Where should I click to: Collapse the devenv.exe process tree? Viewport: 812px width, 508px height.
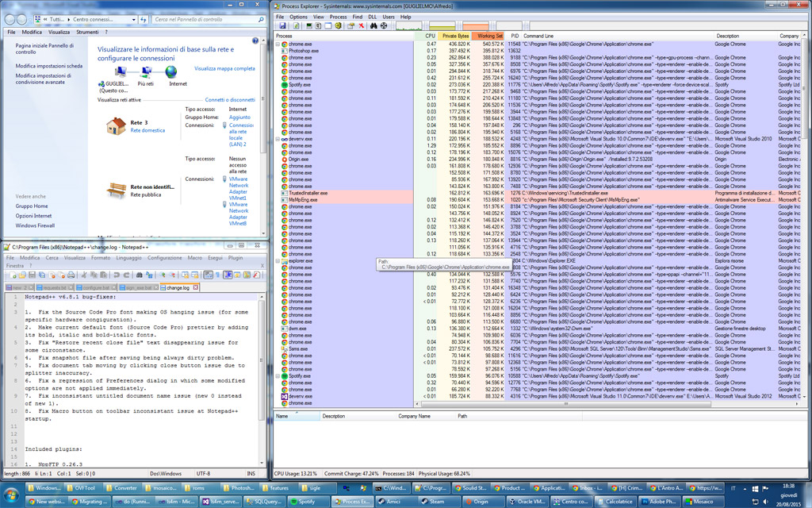tap(278, 139)
